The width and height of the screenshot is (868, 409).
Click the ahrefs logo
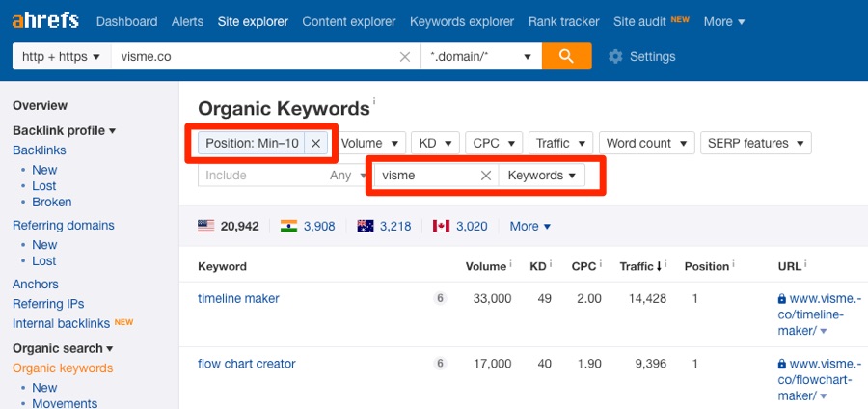(45, 21)
